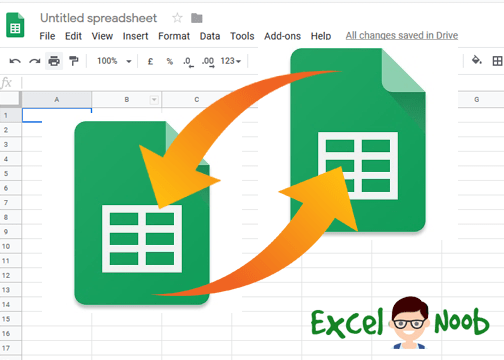Open the Format menu
504x360 pixels.
(174, 36)
